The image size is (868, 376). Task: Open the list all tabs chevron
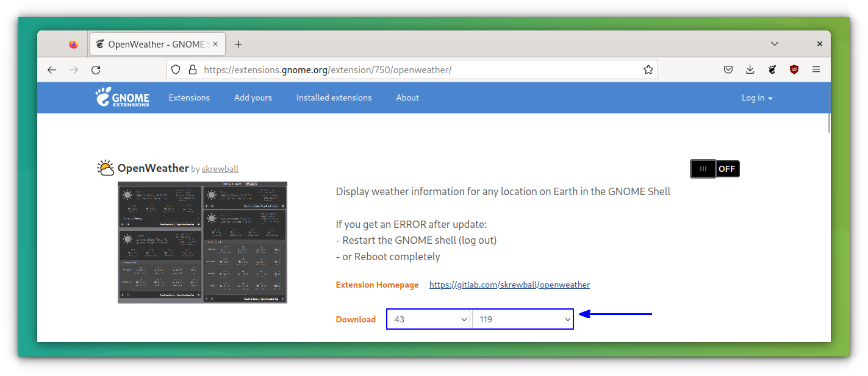point(774,44)
